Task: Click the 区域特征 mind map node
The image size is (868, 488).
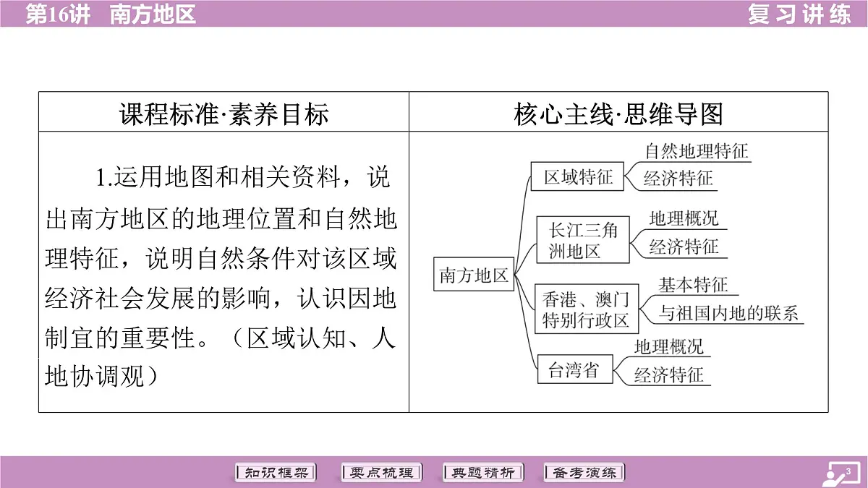Action: click(x=577, y=176)
